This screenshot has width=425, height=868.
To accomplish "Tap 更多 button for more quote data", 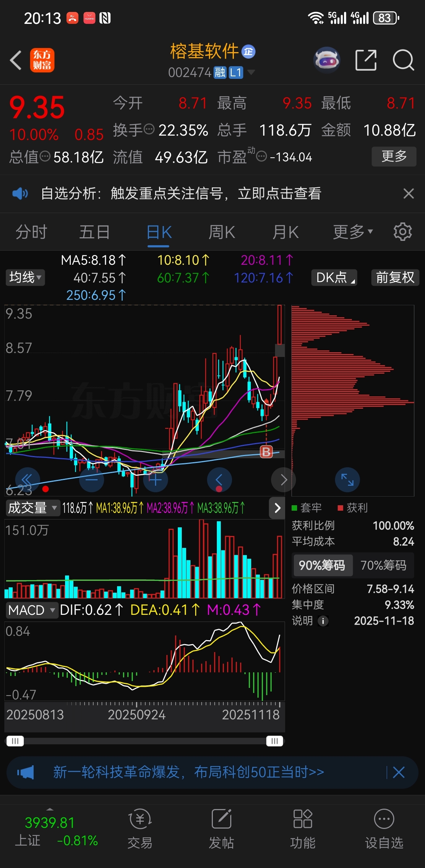I will (394, 156).
